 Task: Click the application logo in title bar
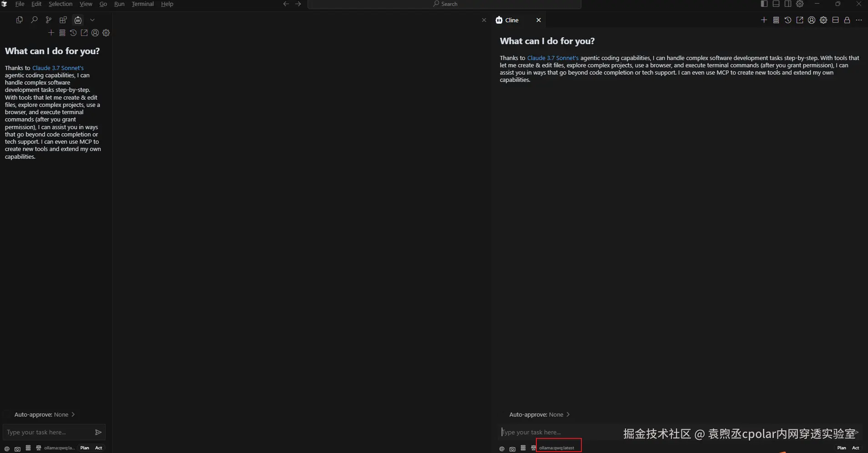[5, 4]
